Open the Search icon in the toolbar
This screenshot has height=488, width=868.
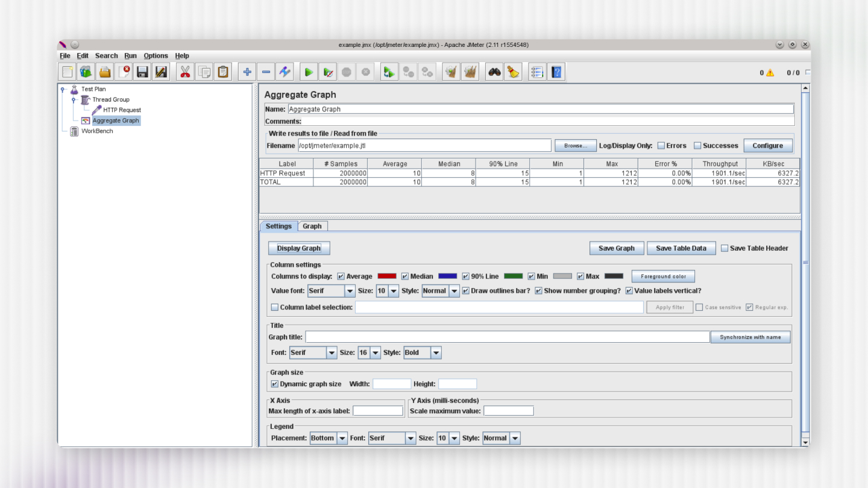[494, 71]
